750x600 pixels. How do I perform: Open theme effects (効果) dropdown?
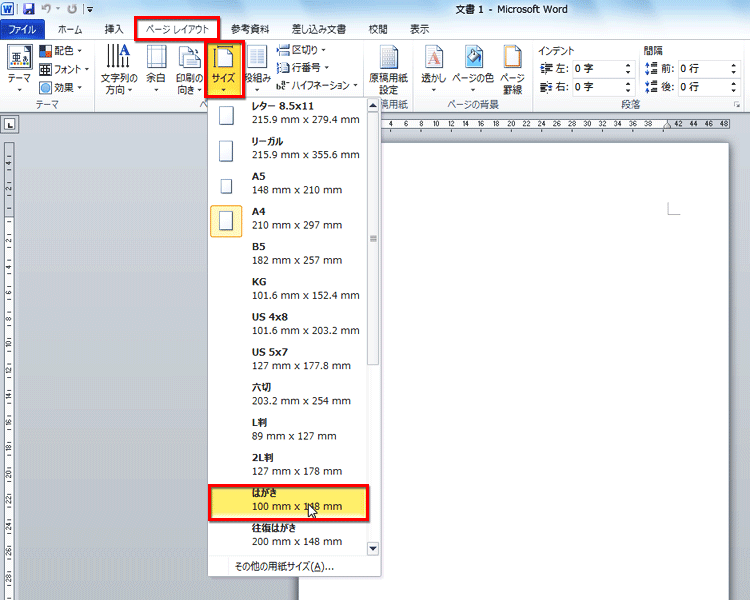(x=60, y=88)
